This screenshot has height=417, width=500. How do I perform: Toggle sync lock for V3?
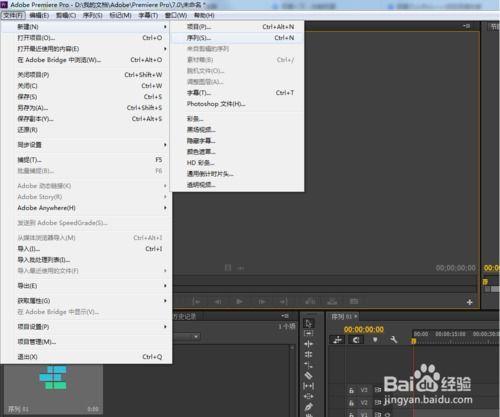point(377,390)
